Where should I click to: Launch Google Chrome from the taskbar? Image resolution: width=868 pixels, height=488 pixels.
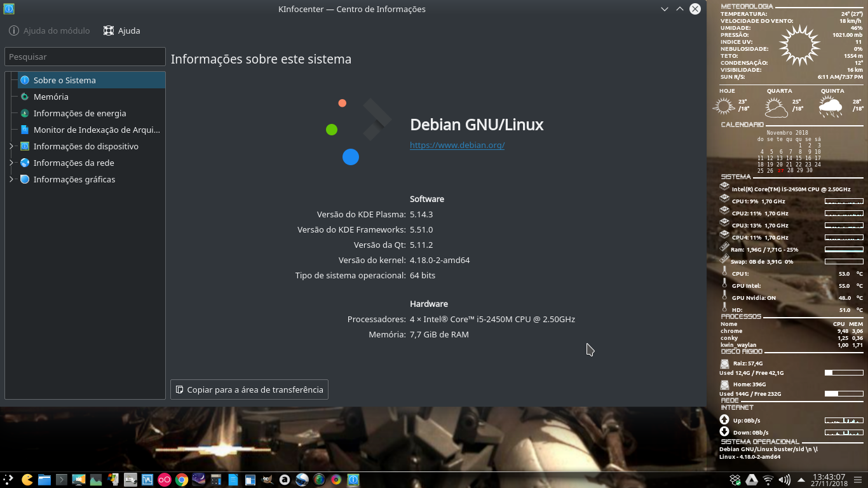[x=180, y=480]
